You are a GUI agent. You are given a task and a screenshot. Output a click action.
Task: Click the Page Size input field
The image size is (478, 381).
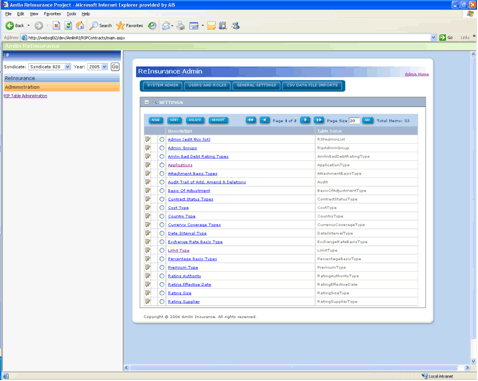354,121
